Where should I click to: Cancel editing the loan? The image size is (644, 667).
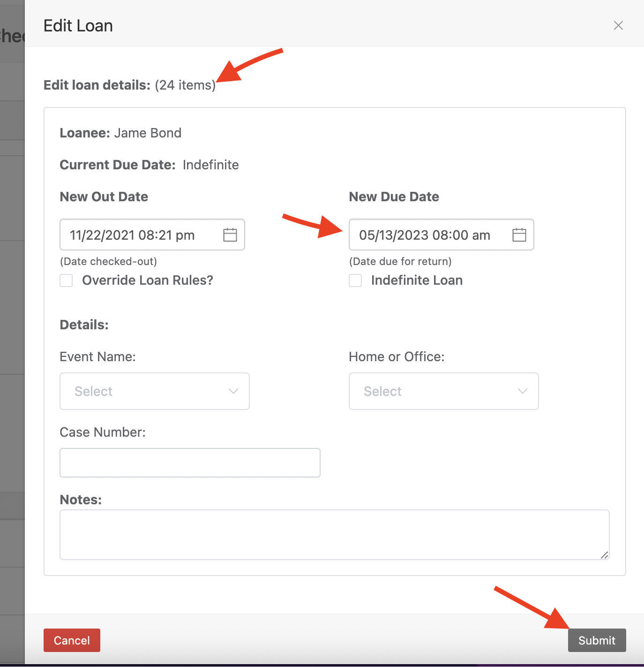[x=71, y=640]
